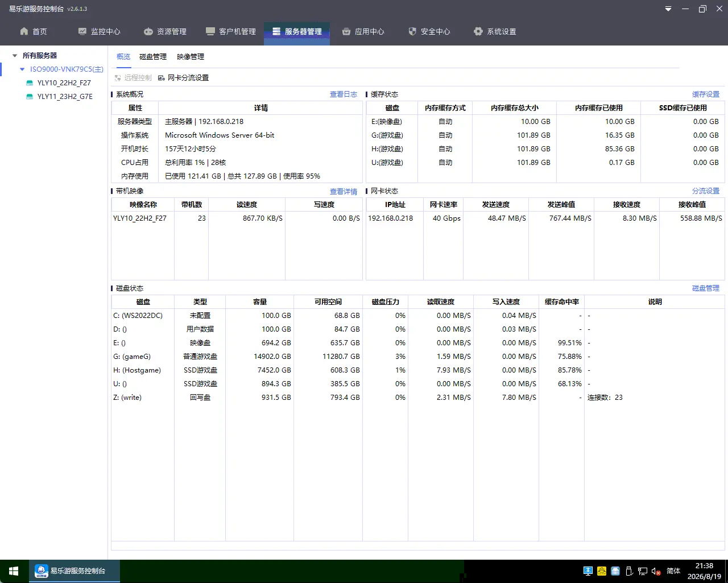728x583 pixels.
Task: Click the 99.51% cache hit rate value
Action: pyautogui.click(x=570, y=343)
